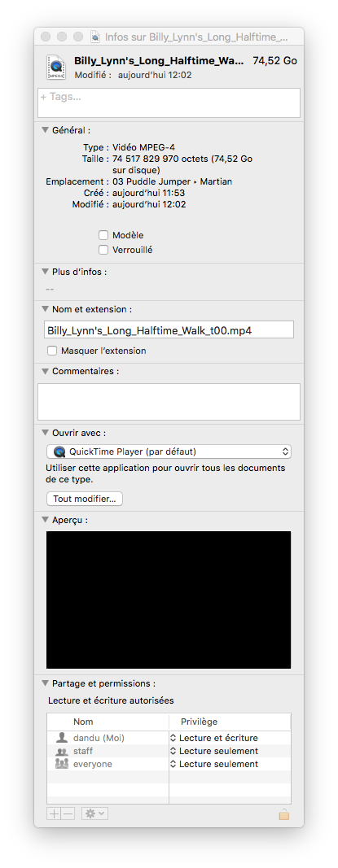
Task: Click the Tout modifier... button
Action: click(84, 499)
